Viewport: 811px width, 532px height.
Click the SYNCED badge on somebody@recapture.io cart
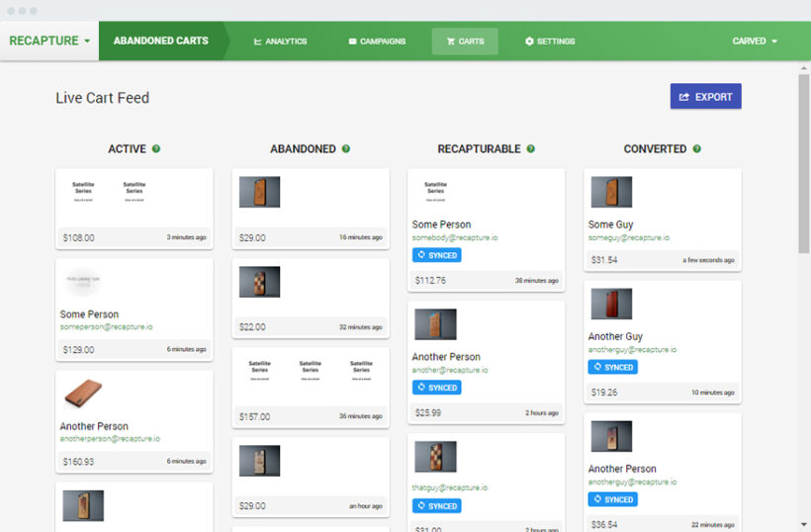(x=436, y=255)
